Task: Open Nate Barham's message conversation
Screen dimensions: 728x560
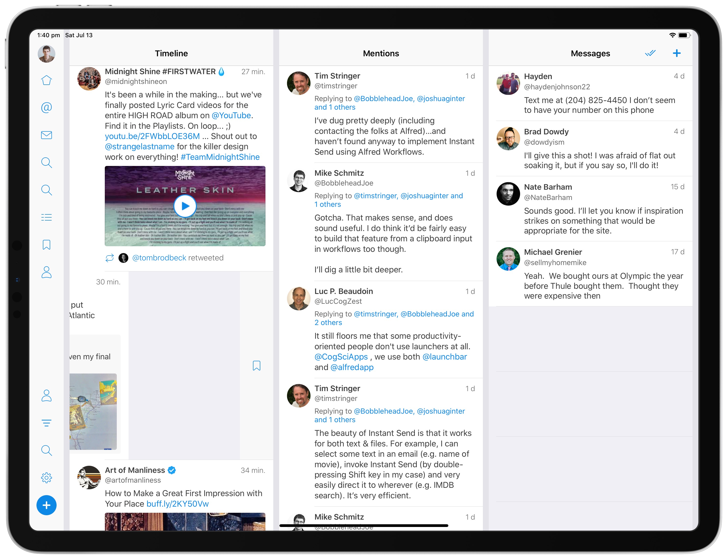Action: click(x=590, y=209)
